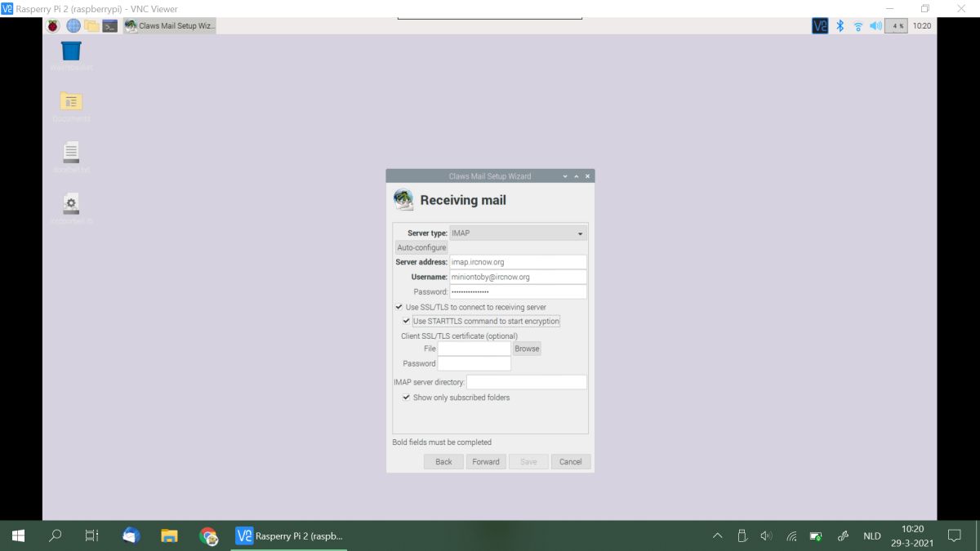Open Chrome from Windows taskbar
The width and height of the screenshot is (980, 551).
(x=208, y=536)
